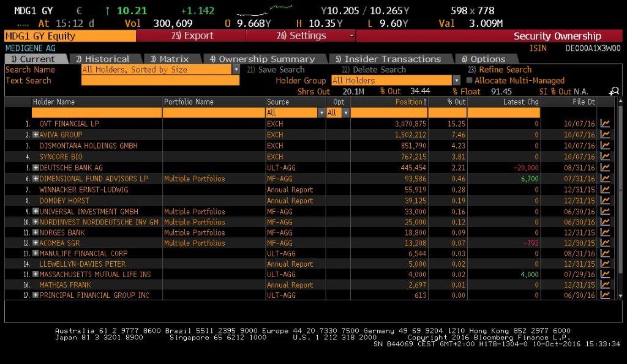Switch to the Ownership Summary tab
Image resolution: width=627 pixels, height=364 pixels.
pyautogui.click(x=265, y=59)
